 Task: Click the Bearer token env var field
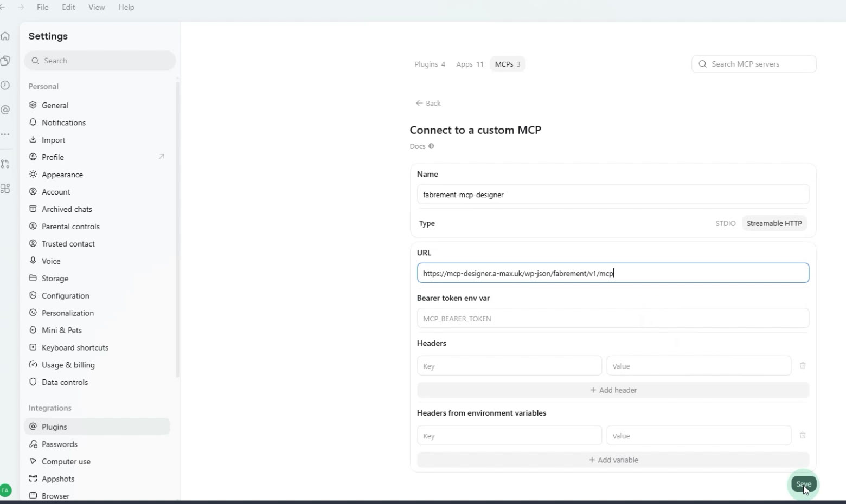[x=613, y=319]
